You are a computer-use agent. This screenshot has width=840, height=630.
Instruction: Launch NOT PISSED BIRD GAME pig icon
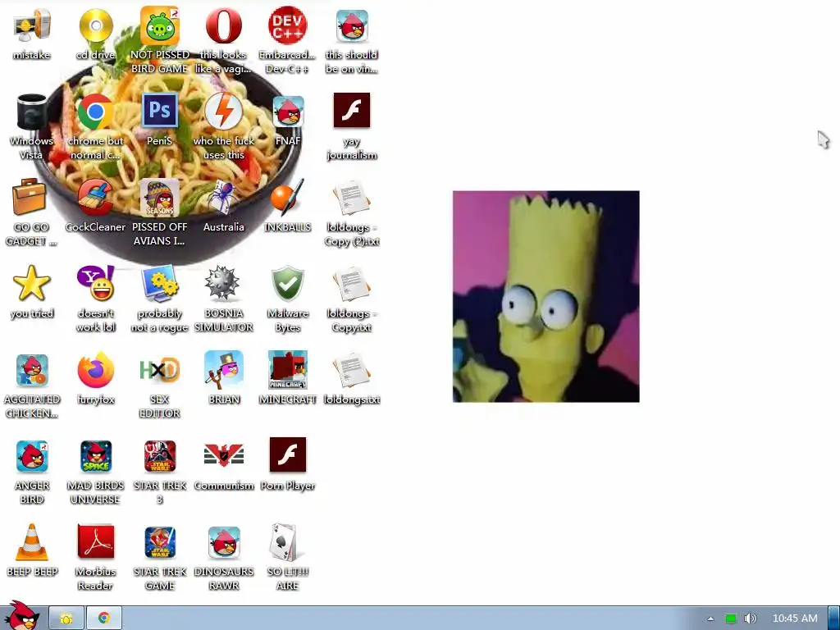click(x=160, y=26)
